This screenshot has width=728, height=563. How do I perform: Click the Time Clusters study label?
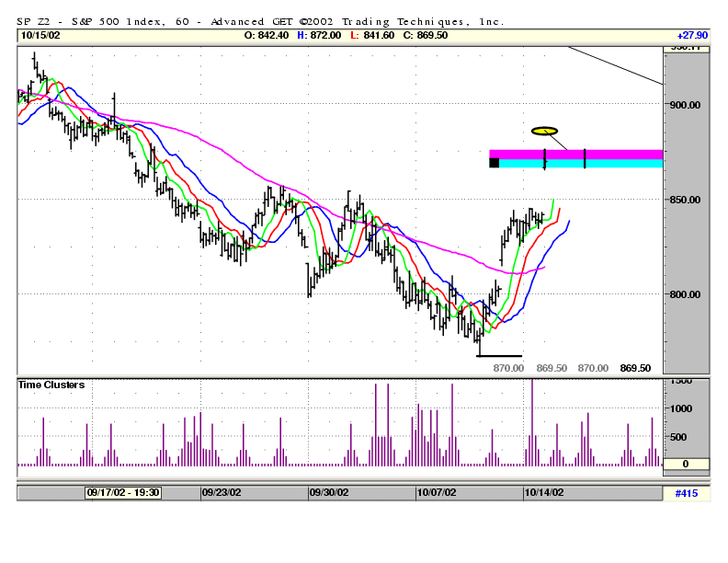pos(51,385)
